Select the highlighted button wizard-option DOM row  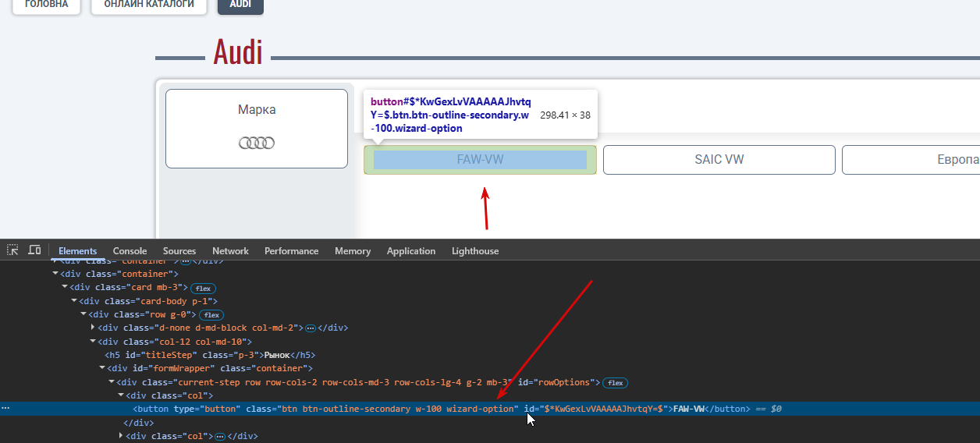click(490, 409)
